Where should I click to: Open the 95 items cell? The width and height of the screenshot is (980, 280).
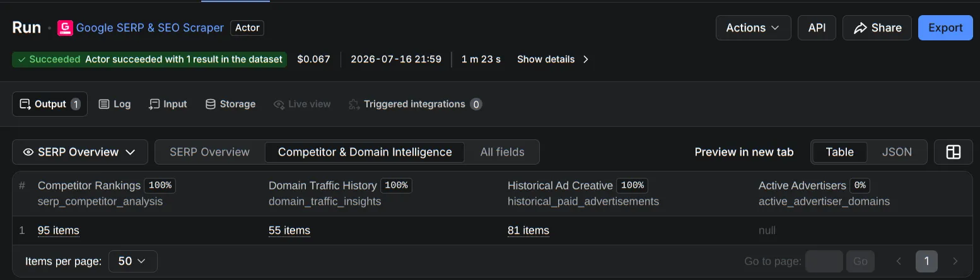[x=59, y=230]
